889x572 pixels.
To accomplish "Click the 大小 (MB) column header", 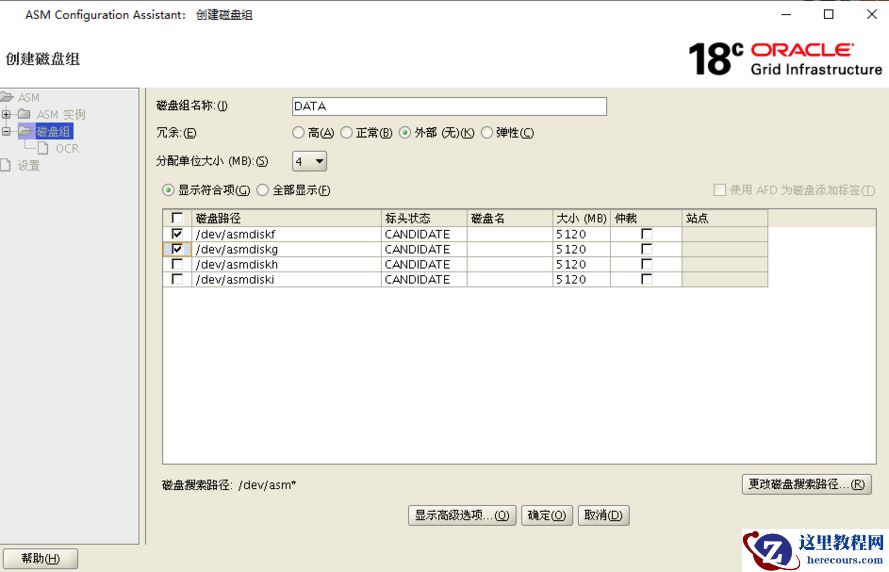I will (x=582, y=218).
